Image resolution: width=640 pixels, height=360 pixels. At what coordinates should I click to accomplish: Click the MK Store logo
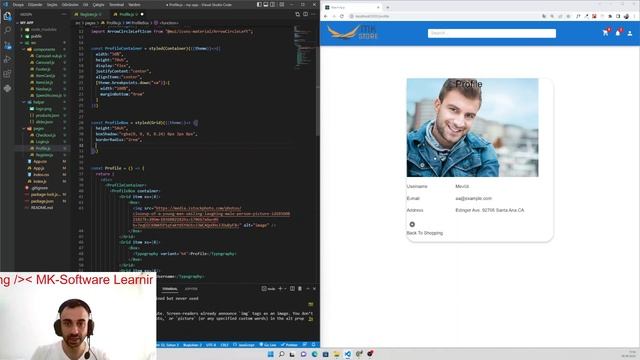353,32
